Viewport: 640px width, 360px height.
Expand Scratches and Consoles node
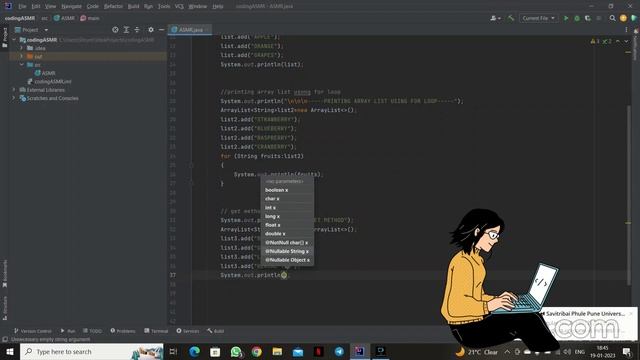pos(14,98)
